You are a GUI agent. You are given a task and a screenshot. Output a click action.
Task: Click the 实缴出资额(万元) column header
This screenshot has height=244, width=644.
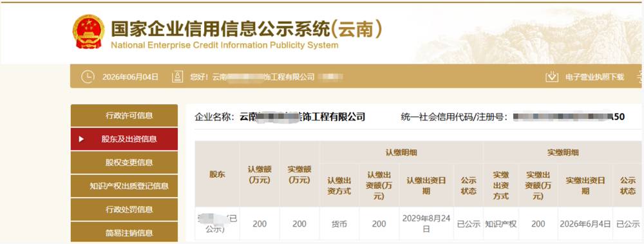click(538, 185)
